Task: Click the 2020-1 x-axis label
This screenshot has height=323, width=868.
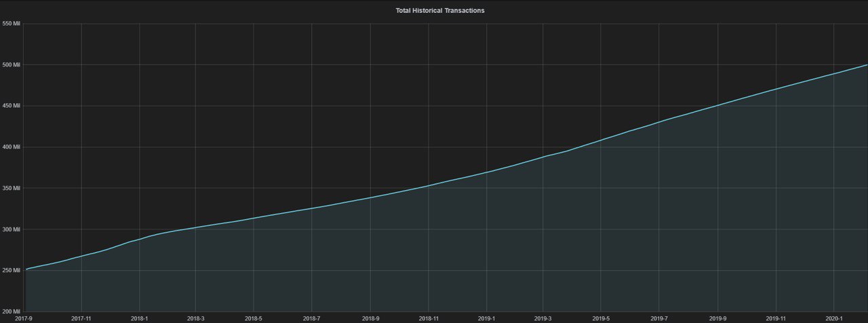Action: coord(833,318)
